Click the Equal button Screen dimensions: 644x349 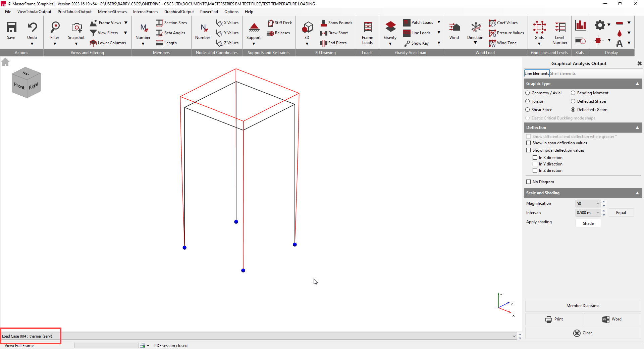(x=621, y=213)
